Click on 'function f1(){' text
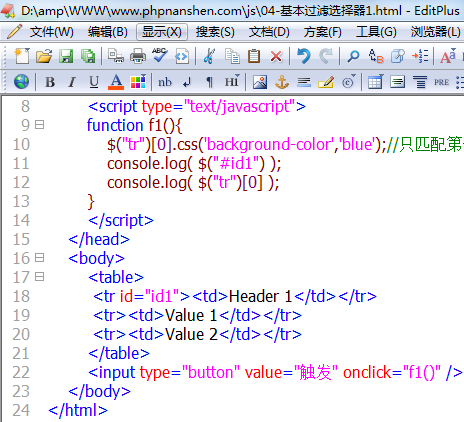The height and width of the screenshot is (422, 464). click(x=134, y=125)
